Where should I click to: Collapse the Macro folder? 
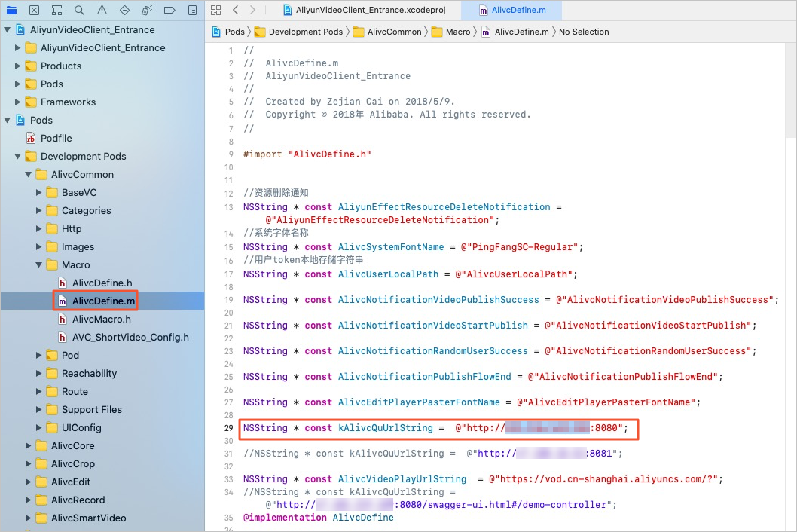[38, 265]
